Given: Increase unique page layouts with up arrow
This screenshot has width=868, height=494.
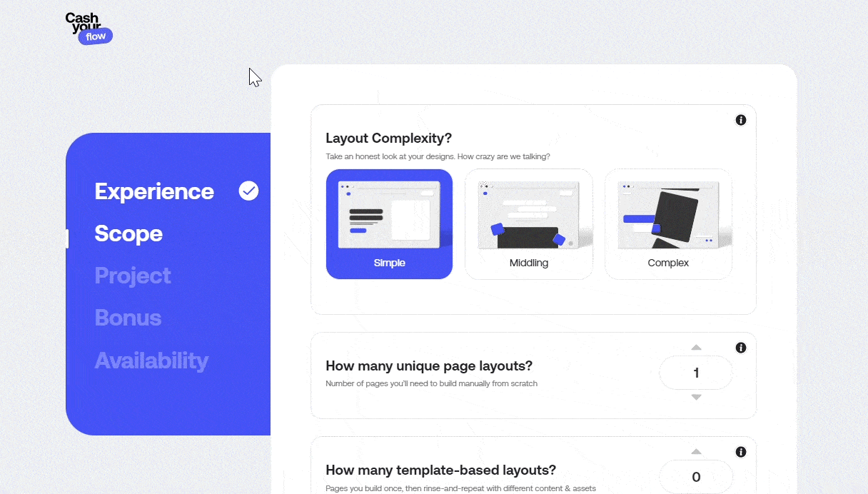Looking at the screenshot, I should tap(697, 348).
